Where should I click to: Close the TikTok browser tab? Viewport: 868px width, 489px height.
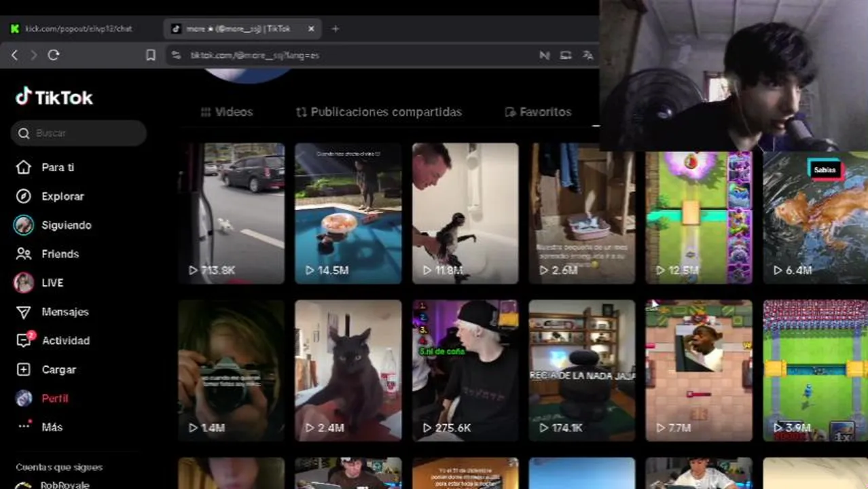(x=311, y=29)
